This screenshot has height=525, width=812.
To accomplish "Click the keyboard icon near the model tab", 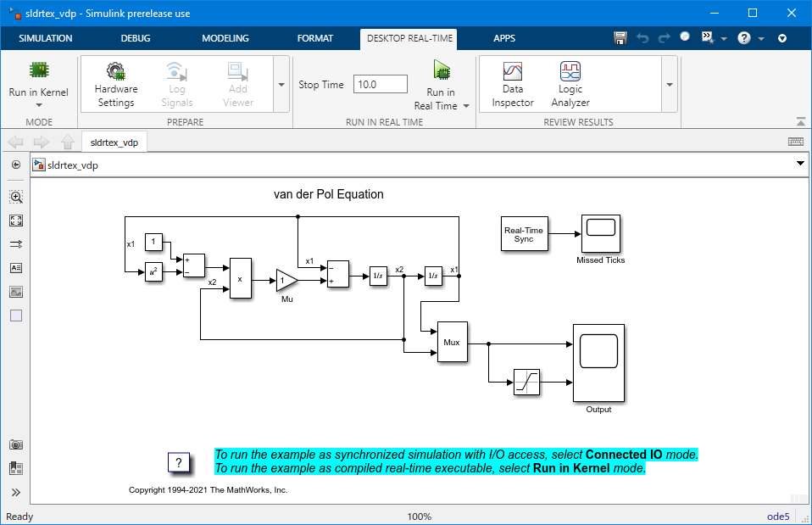I will point(795,142).
